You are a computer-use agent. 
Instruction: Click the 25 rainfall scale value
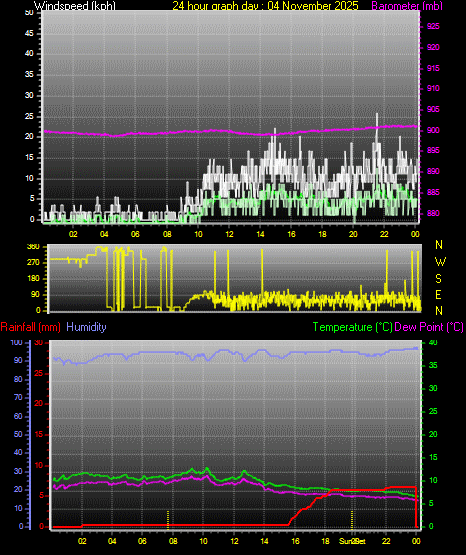[39, 373]
